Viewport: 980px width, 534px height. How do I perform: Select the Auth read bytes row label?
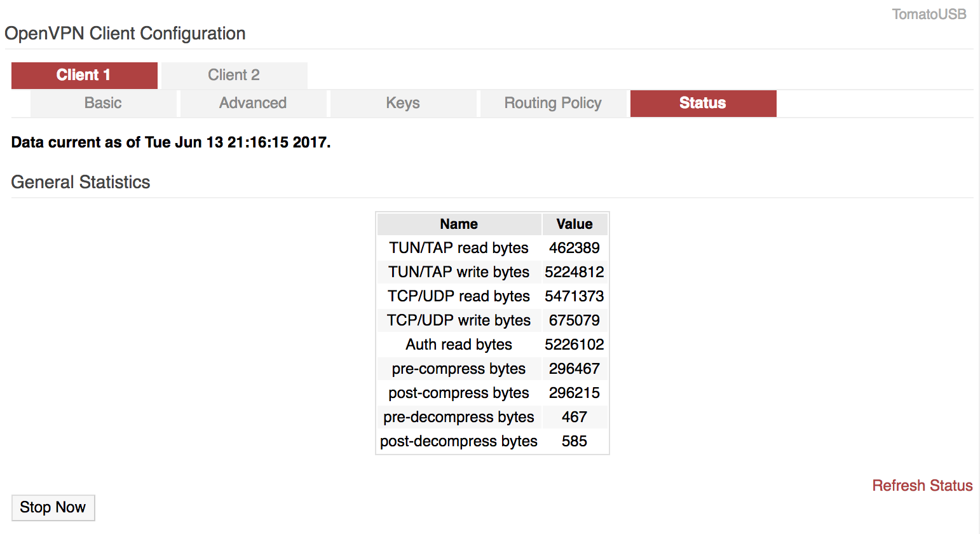(459, 345)
